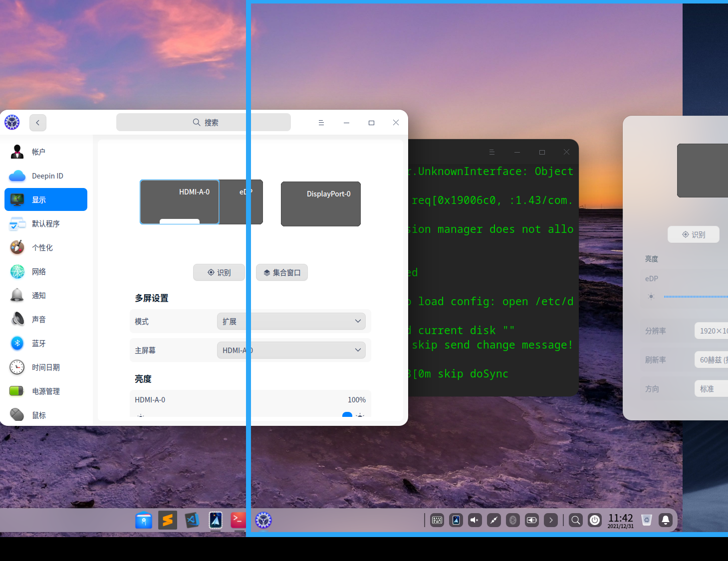Select Deepin ID in the sidebar

click(x=46, y=176)
